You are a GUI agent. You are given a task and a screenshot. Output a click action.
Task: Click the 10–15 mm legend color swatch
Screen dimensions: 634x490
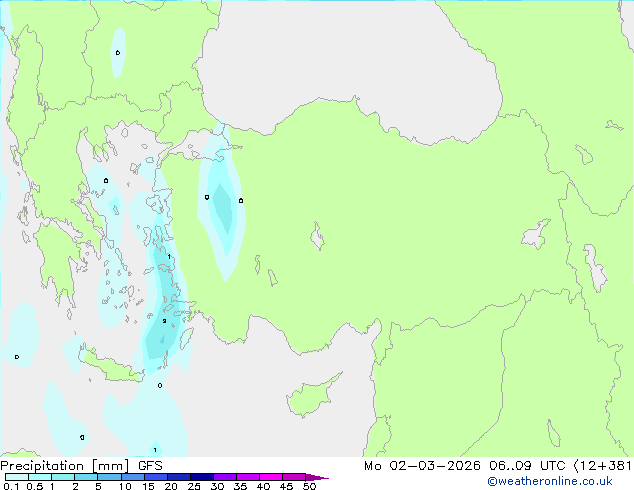133,477
